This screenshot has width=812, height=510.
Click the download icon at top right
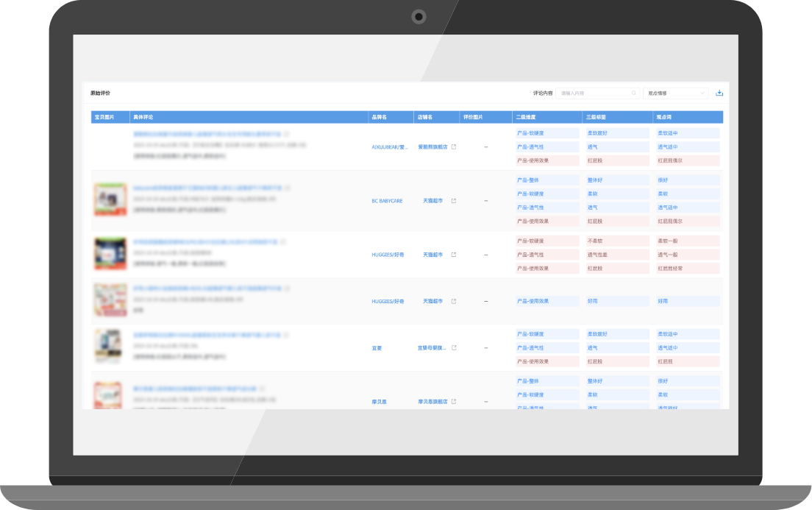tap(719, 93)
